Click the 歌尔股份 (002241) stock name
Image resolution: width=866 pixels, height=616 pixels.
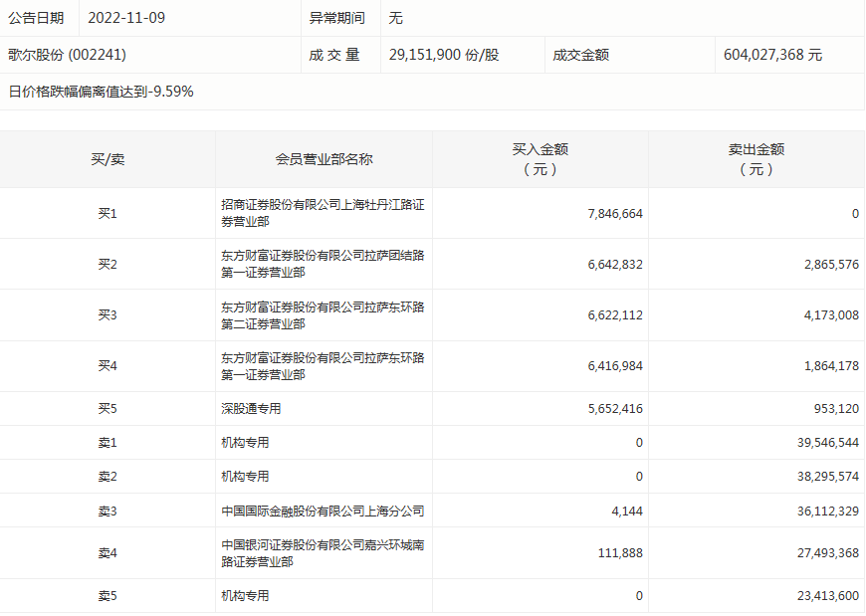tap(68, 55)
